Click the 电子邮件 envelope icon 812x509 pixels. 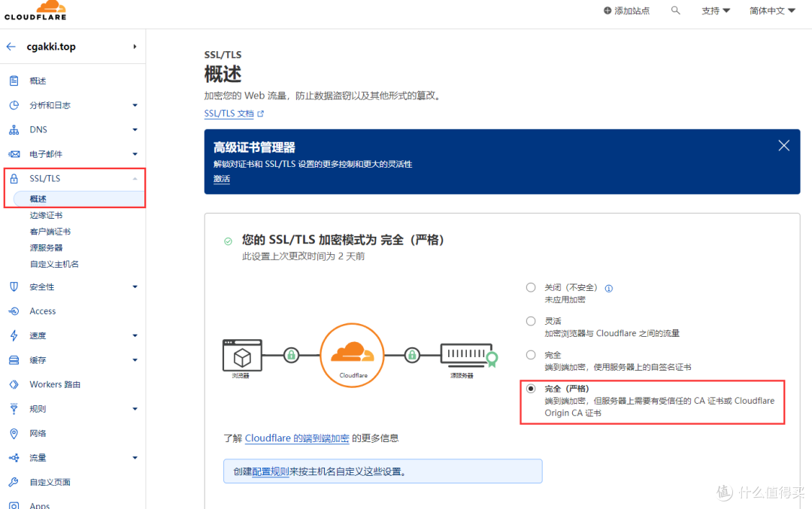pyautogui.click(x=14, y=154)
